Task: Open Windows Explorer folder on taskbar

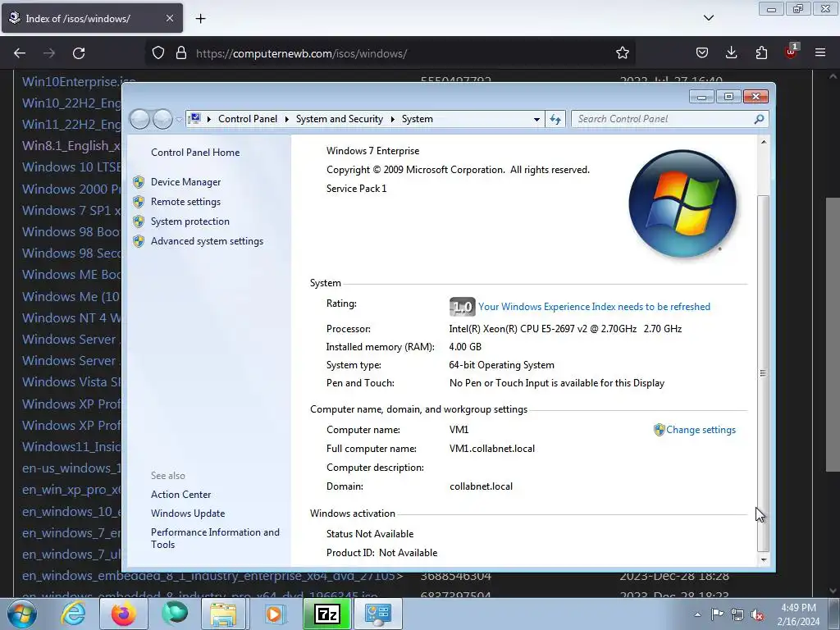Action: [x=223, y=614]
